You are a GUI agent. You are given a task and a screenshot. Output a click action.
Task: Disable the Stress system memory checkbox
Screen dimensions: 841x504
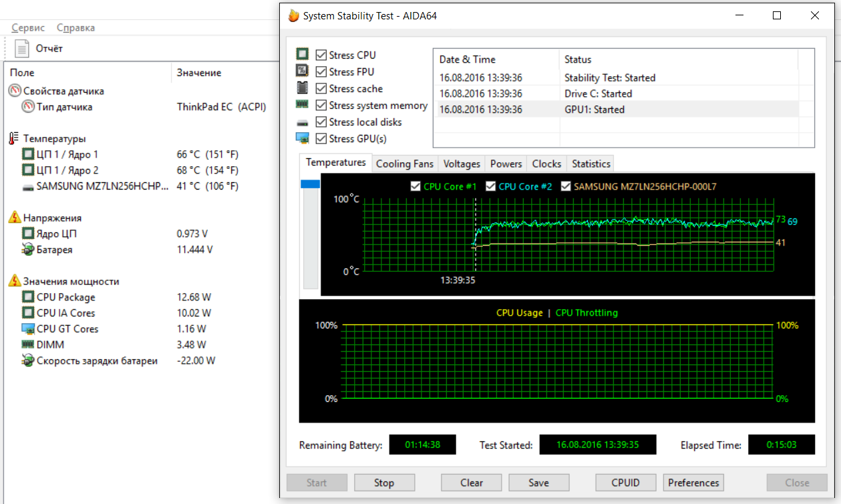click(321, 105)
